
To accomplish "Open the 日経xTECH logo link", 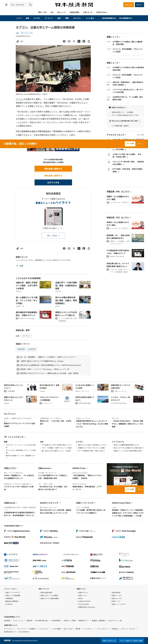I will point(67,560).
